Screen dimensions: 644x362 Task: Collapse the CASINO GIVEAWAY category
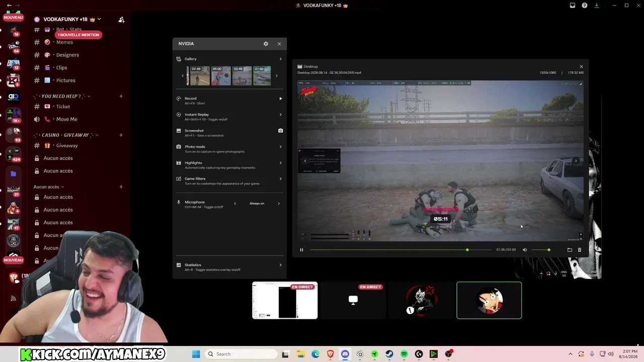coord(66,135)
